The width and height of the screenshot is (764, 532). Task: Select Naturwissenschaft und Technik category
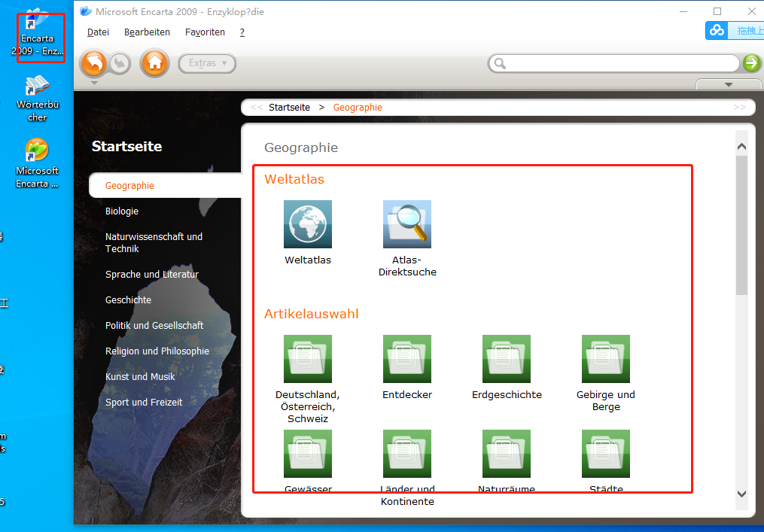[x=154, y=242]
